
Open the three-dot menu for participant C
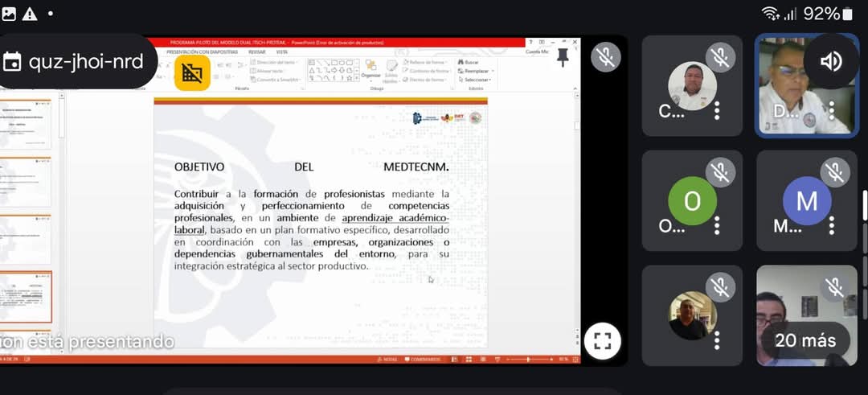(x=716, y=110)
